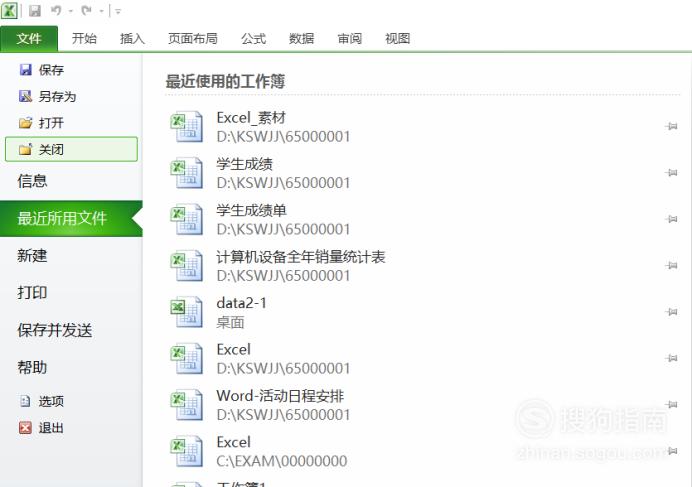Switch to the 审阅 ribbon tab
Screen dimensions: 692x487
[350, 38]
